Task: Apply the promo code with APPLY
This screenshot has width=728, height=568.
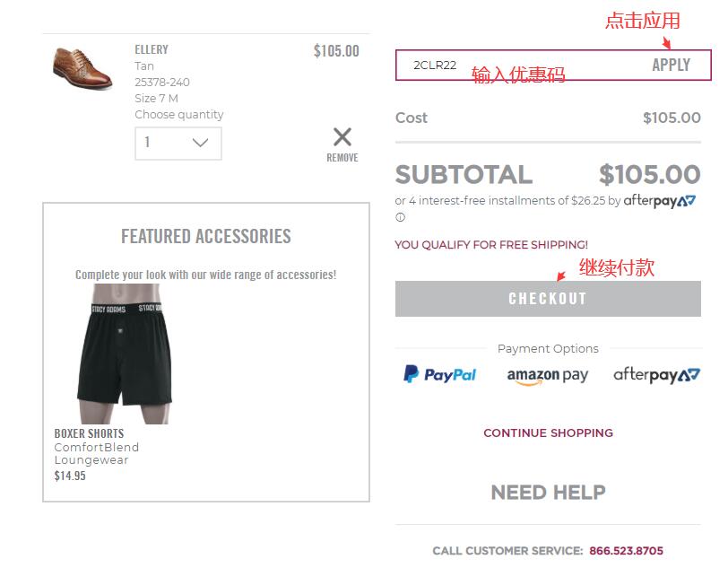Action: tap(671, 65)
